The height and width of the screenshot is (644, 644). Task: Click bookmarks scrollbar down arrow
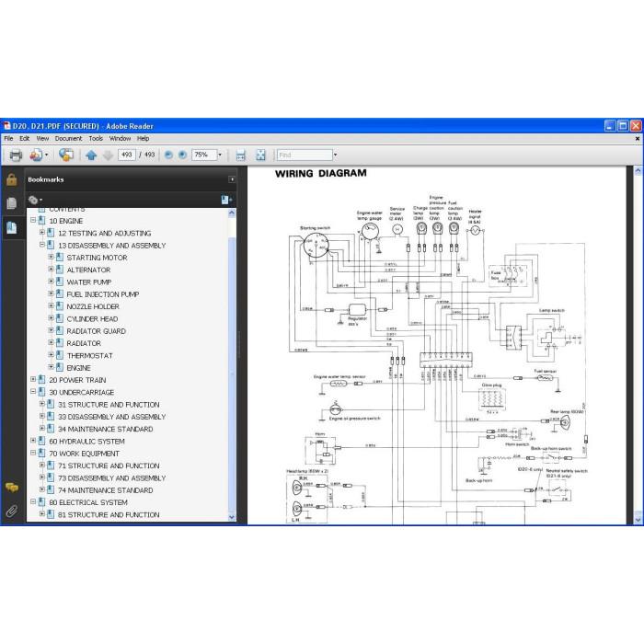click(232, 517)
